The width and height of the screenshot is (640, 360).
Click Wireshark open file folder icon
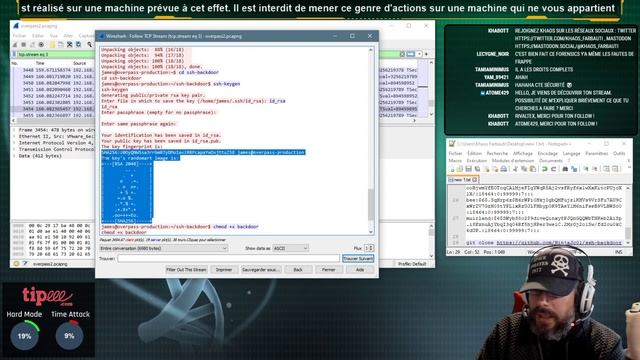coord(52,44)
